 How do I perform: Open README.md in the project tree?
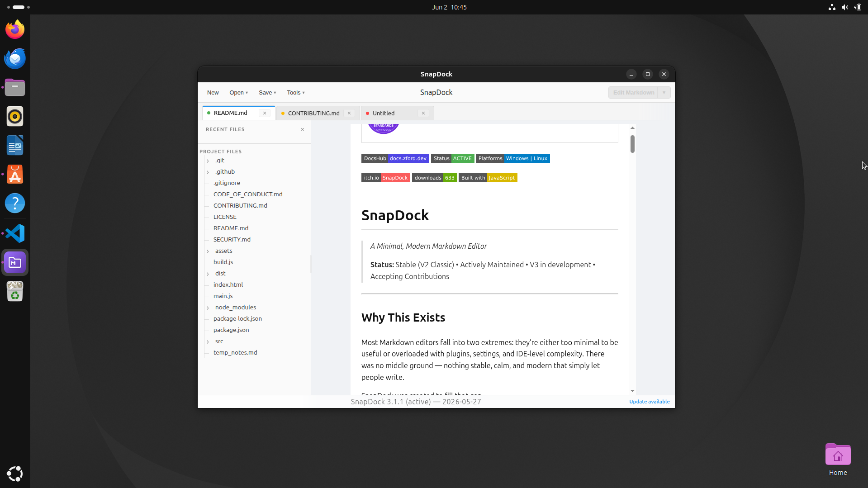[231, 228]
